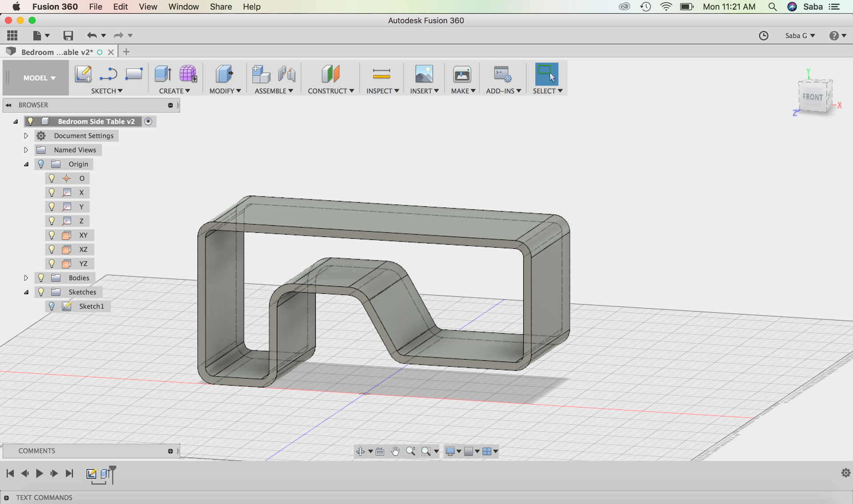Open the MODEL workspace dropdown
Screen dimensions: 853x504
click(x=39, y=78)
